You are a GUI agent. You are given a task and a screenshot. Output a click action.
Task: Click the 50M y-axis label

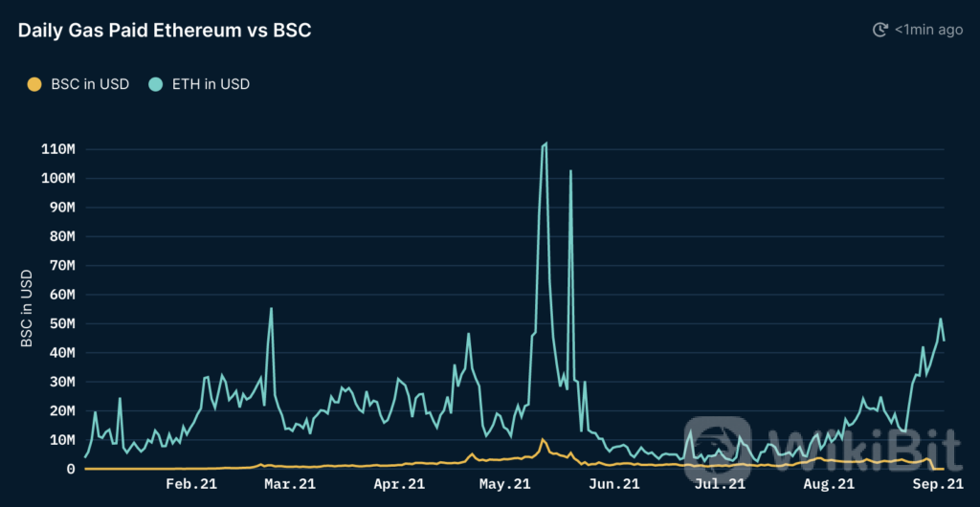coord(61,323)
